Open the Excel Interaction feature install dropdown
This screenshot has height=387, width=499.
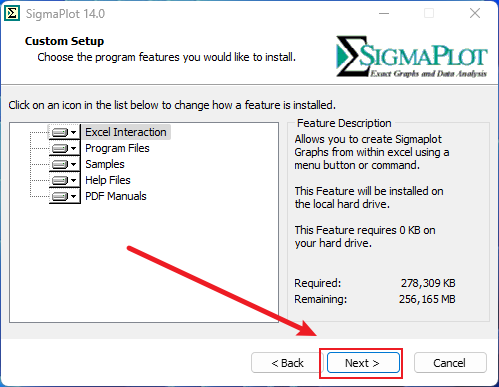click(x=65, y=132)
